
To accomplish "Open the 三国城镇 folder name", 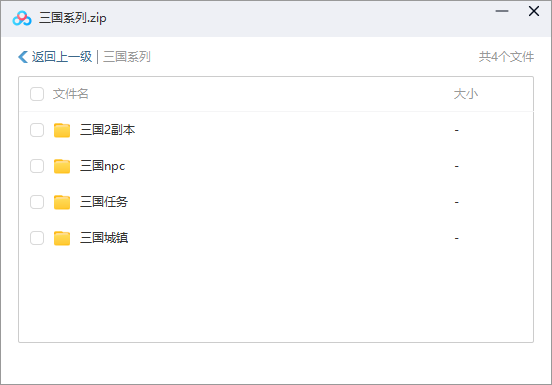I will pyautogui.click(x=104, y=238).
